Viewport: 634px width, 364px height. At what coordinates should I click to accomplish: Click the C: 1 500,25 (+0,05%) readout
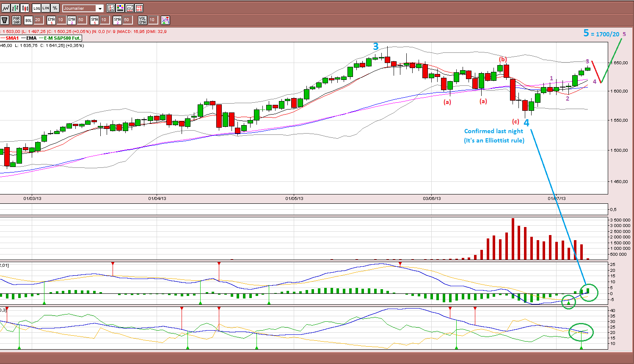(x=70, y=31)
